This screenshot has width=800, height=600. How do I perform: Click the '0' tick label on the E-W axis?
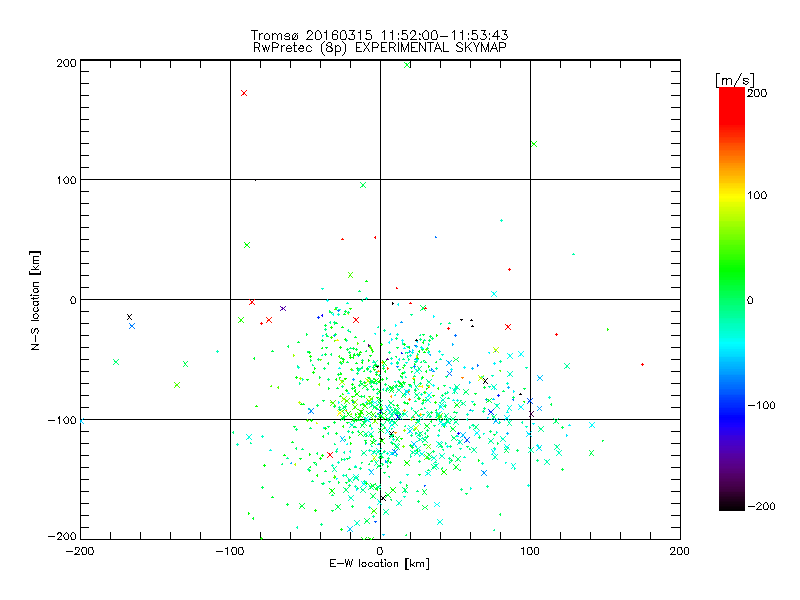[x=380, y=551]
